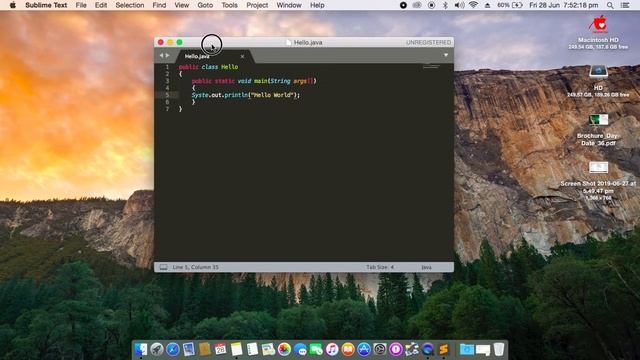This screenshot has width=640, height=360.
Task: Open the File menu
Action: click(81, 5)
